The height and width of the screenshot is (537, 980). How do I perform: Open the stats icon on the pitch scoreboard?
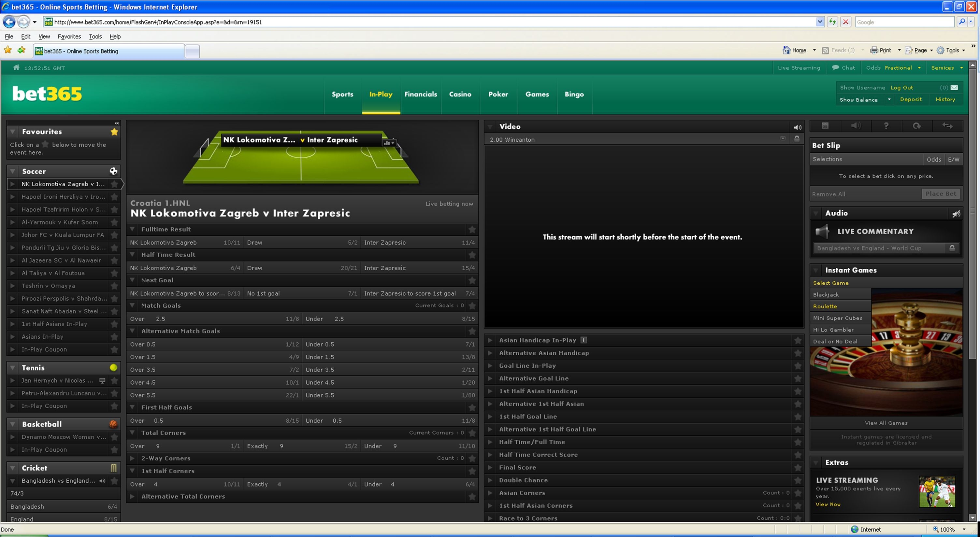coord(389,143)
